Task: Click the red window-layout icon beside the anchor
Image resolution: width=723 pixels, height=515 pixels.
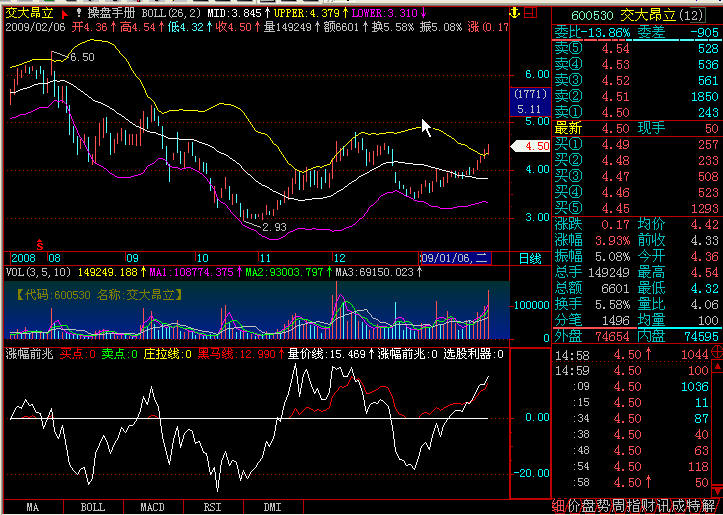Action: (531, 12)
